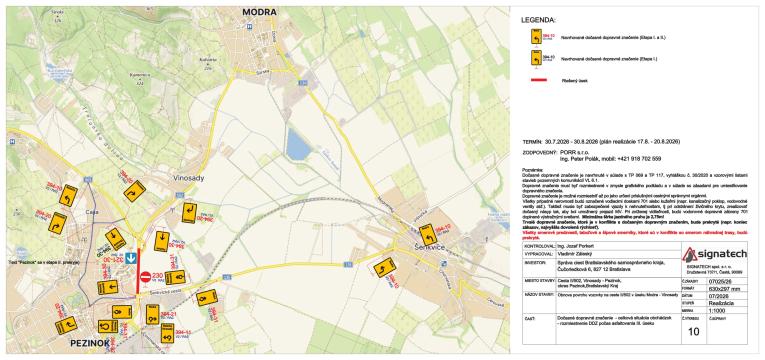Click the second yellow sign in the legend
The width and height of the screenshot is (765, 360).
coord(536,59)
